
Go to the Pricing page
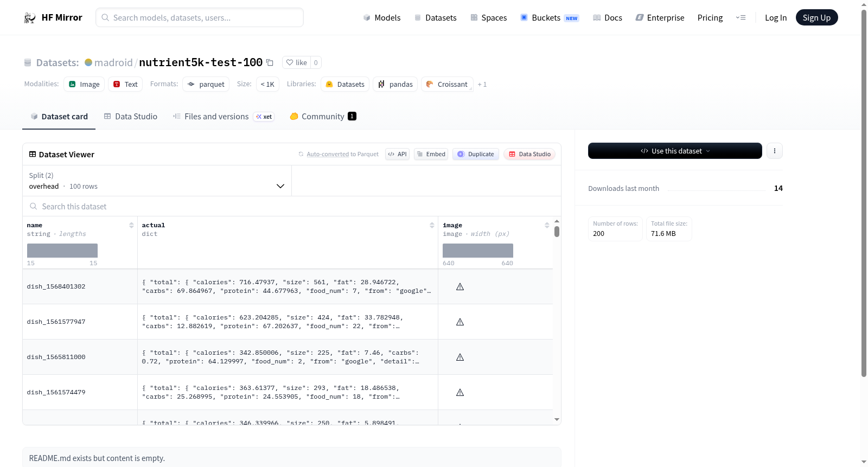(x=710, y=18)
